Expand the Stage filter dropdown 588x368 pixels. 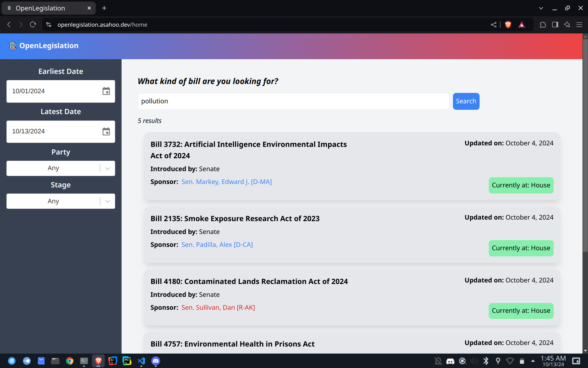coord(107,201)
